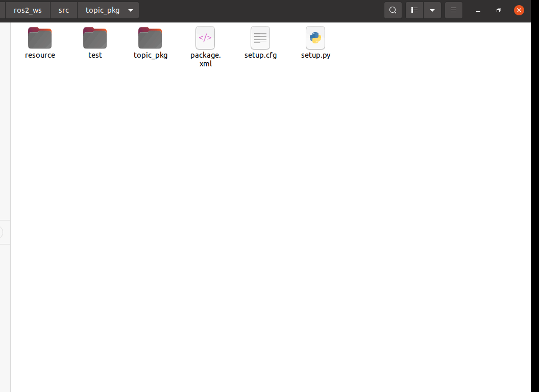Click the 'setup.cfg' file name label
Screen dimensions: 539x392
(260, 55)
